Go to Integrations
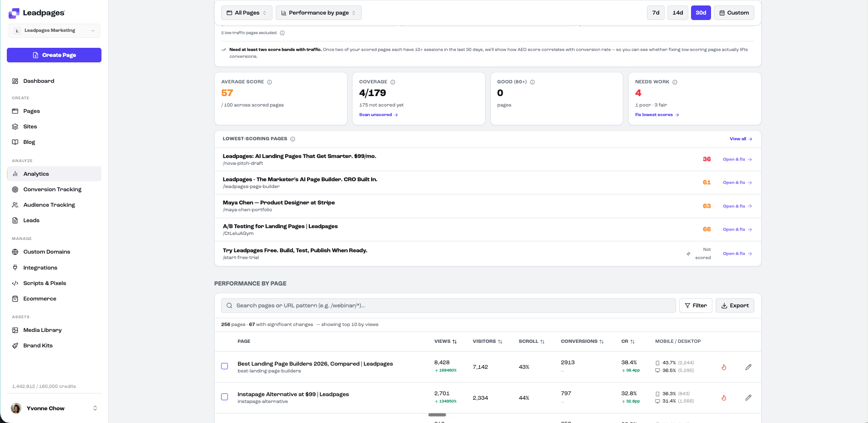This screenshot has width=868, height=423. click(54, 268)
